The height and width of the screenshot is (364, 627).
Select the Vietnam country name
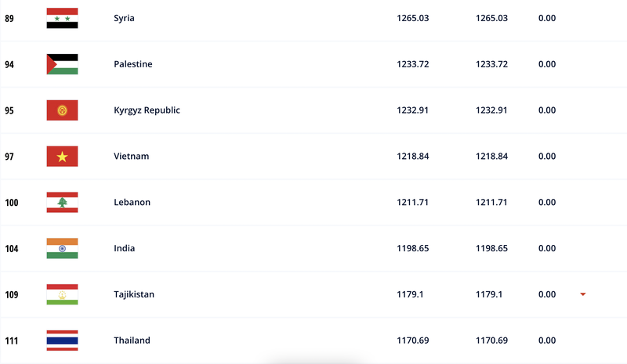click(x=131, y=157)
